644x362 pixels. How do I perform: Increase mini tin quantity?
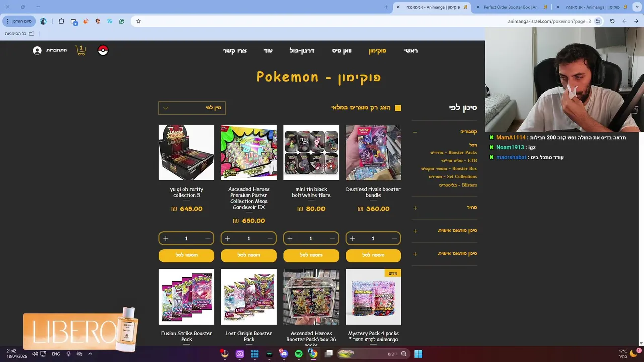click(x=290, y=238)
